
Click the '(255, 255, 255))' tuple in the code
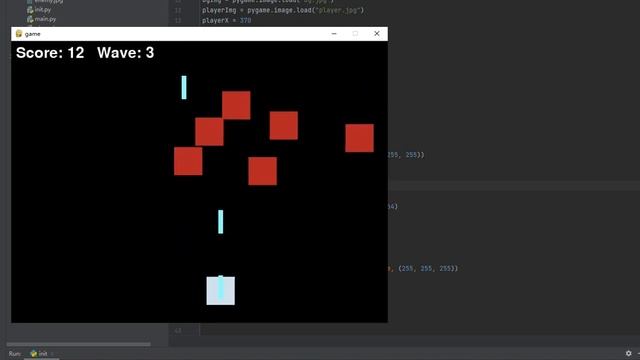pos(428,269)
